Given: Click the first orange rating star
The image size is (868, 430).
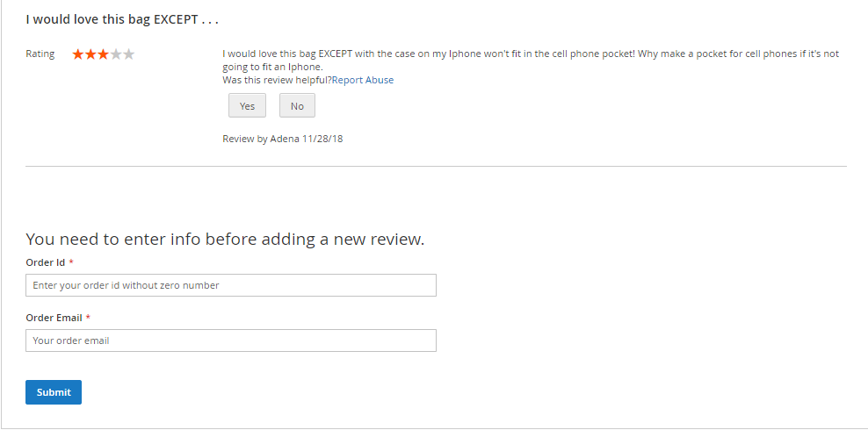Looking at the screenshot, I should [x=78, y=54].
